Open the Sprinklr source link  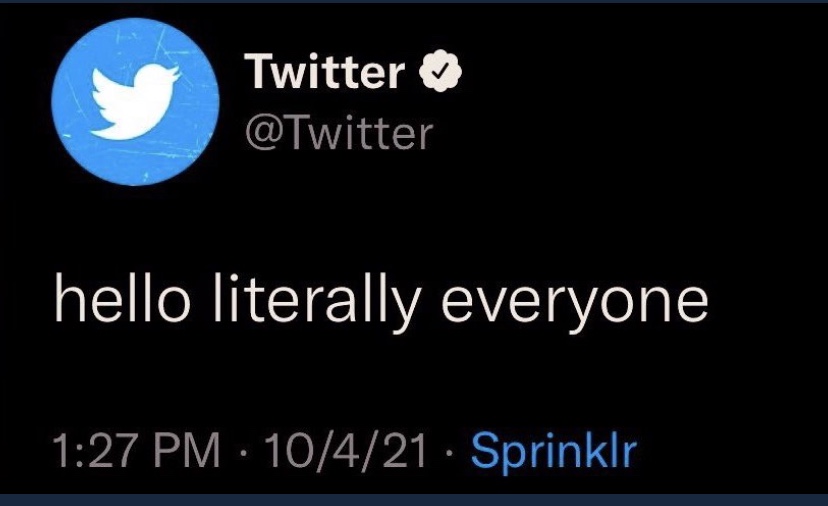(x=553, y=452)
